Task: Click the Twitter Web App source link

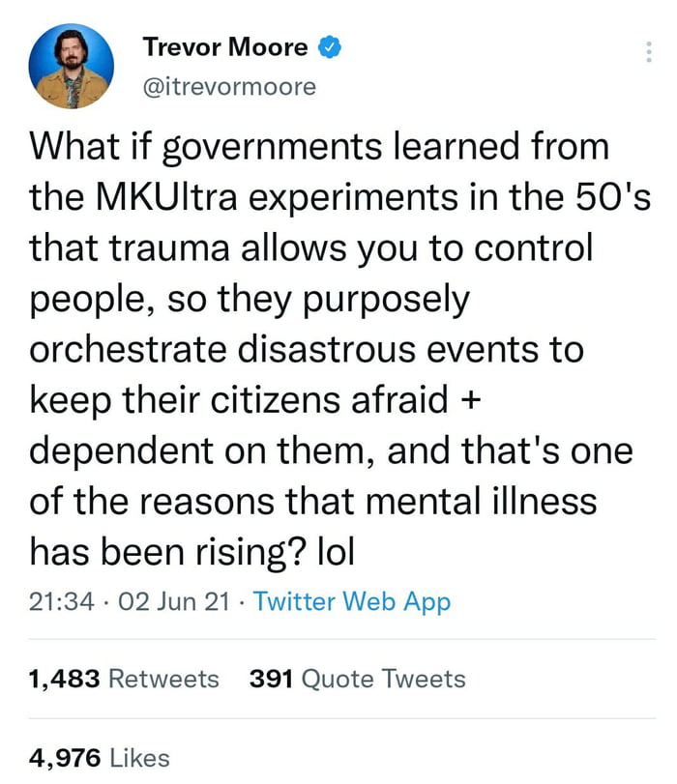Action: (352, 602)
